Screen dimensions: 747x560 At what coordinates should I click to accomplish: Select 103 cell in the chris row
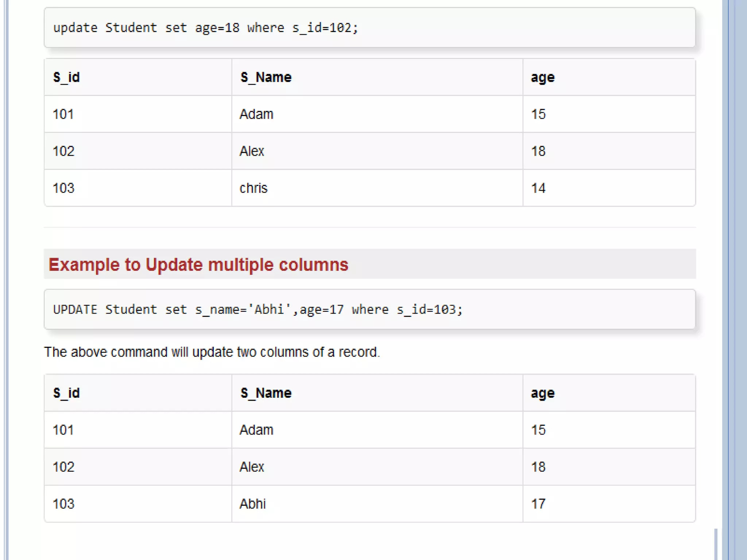tap(63, 188)
